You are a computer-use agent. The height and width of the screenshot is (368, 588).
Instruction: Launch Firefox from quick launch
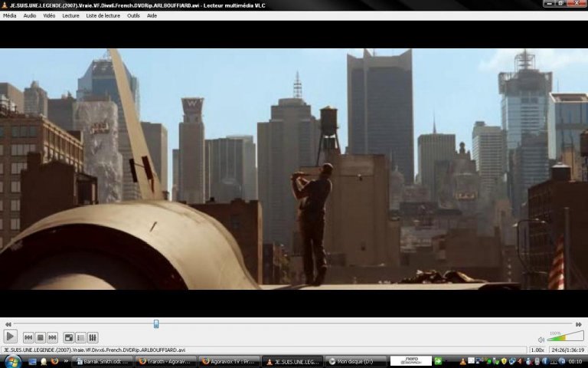(x=55, y=361)
